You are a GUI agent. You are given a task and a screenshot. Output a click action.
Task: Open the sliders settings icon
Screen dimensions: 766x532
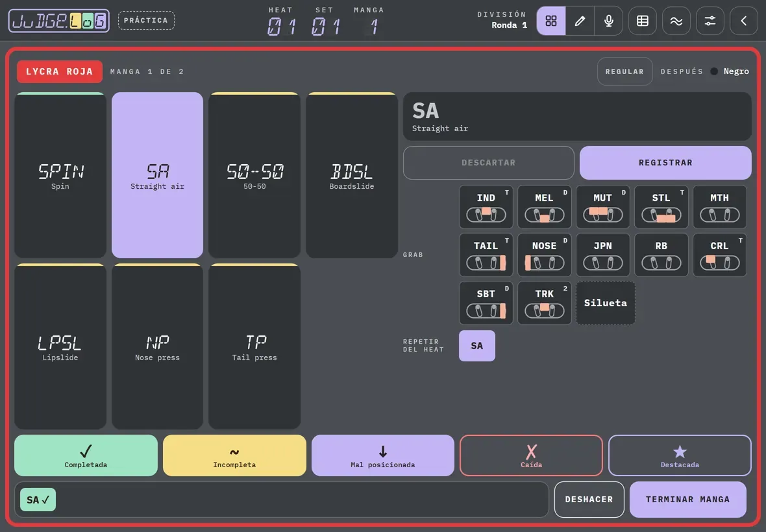pos(710,21)
